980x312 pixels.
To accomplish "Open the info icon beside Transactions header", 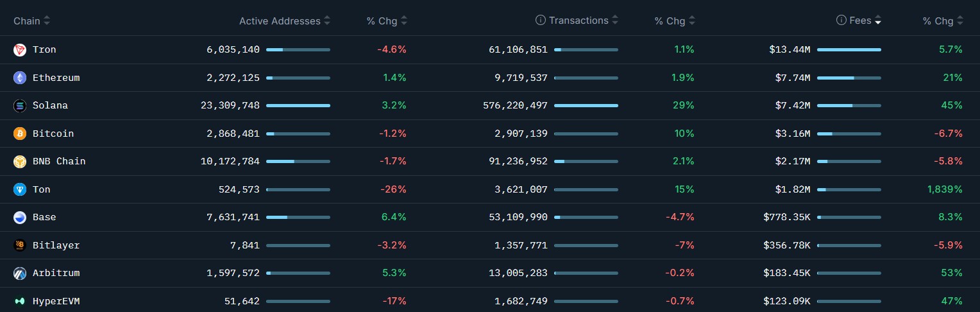I will [x=541, y=21].
